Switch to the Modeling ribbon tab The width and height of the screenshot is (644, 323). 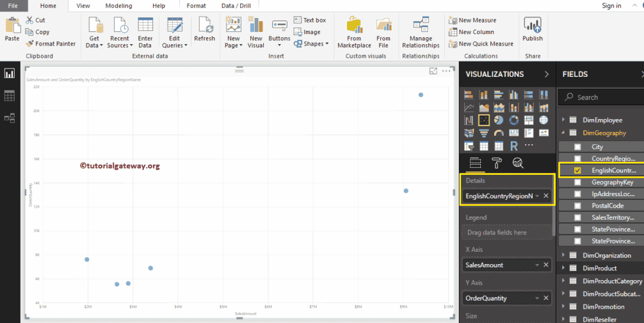tap(118, 6)
